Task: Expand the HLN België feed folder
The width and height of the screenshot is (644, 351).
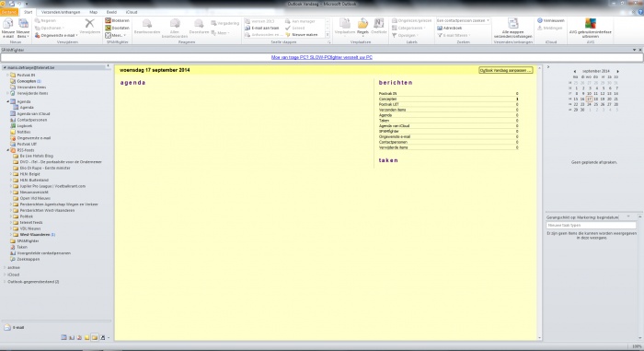Action: pos(11,174)
